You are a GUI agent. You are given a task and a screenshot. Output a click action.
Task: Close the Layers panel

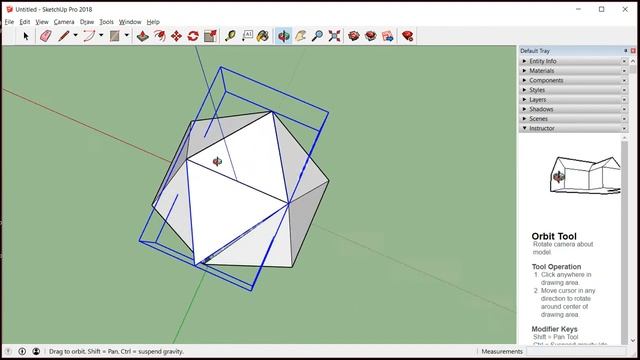(x=624, y=100)
